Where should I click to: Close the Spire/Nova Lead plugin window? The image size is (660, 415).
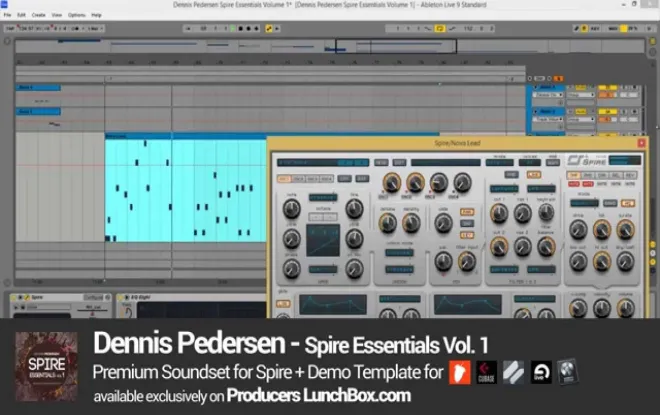click(641, 143)
